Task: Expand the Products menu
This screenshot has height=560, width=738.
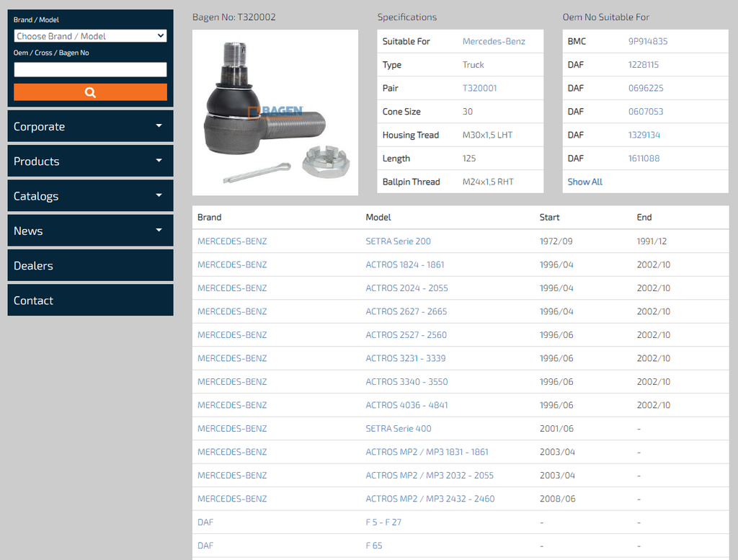Action: click(90, 161)
